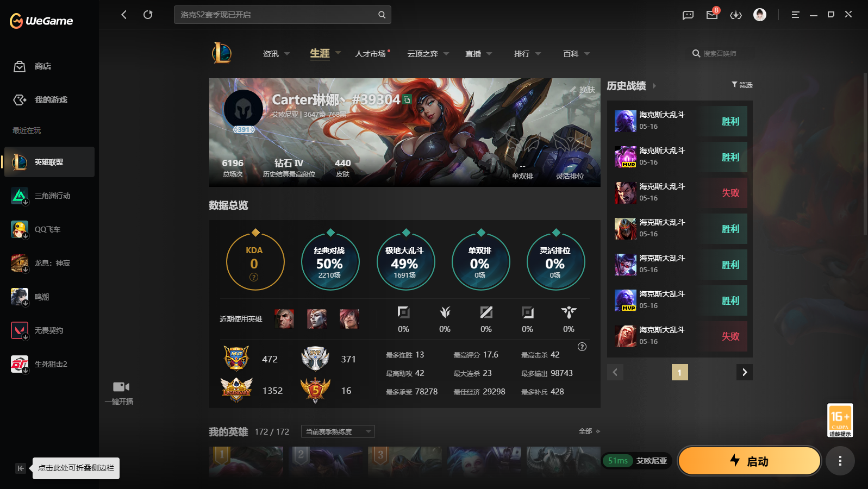Open the download manager icon
The height and width of the screenshot is (489, 868).
tap(736, 15)
